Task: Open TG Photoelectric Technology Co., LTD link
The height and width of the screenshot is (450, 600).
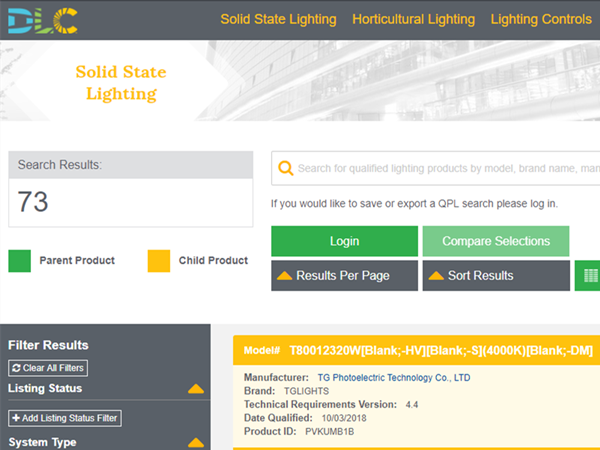Action: [394, 378]
